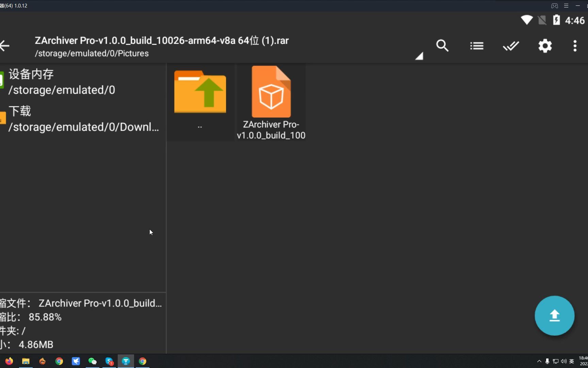
Task: Click the volume tray icon
Action: point(564,361)
